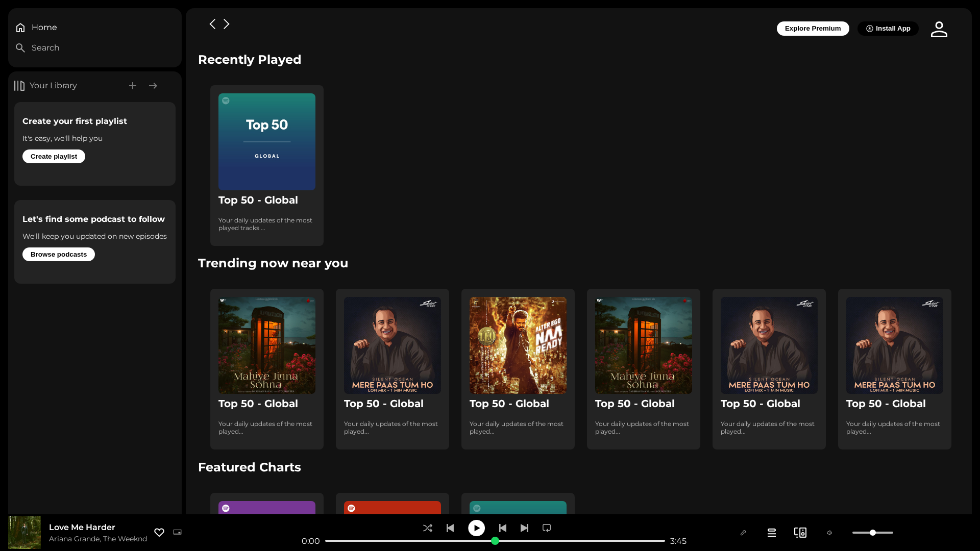Screen dimensions: 980x551
Task: Adjust the volume slider
Action: pos(873,533)
